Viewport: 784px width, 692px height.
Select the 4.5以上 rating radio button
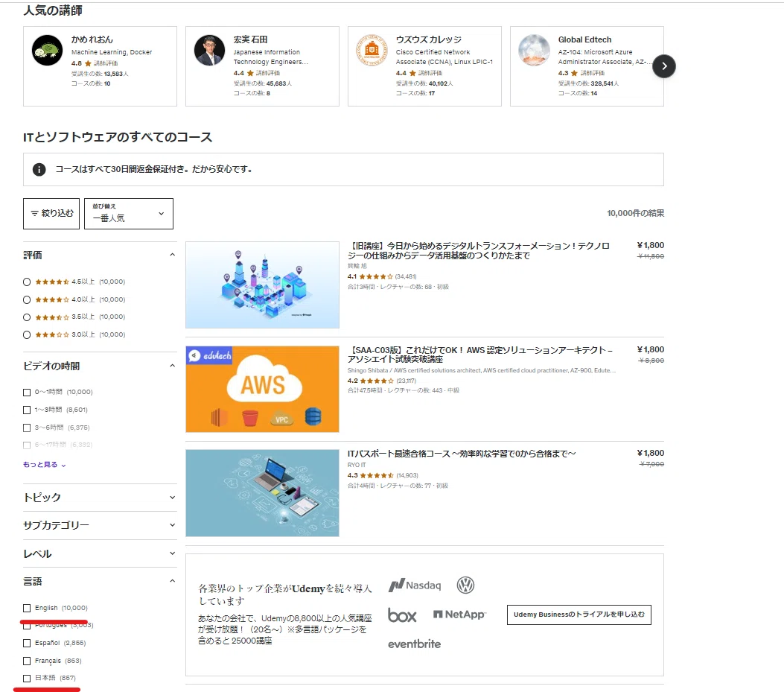click(x=27, y=282)
